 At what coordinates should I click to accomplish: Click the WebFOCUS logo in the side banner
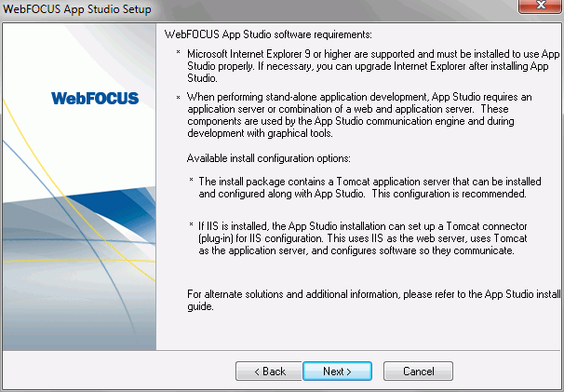pos(95,99)
